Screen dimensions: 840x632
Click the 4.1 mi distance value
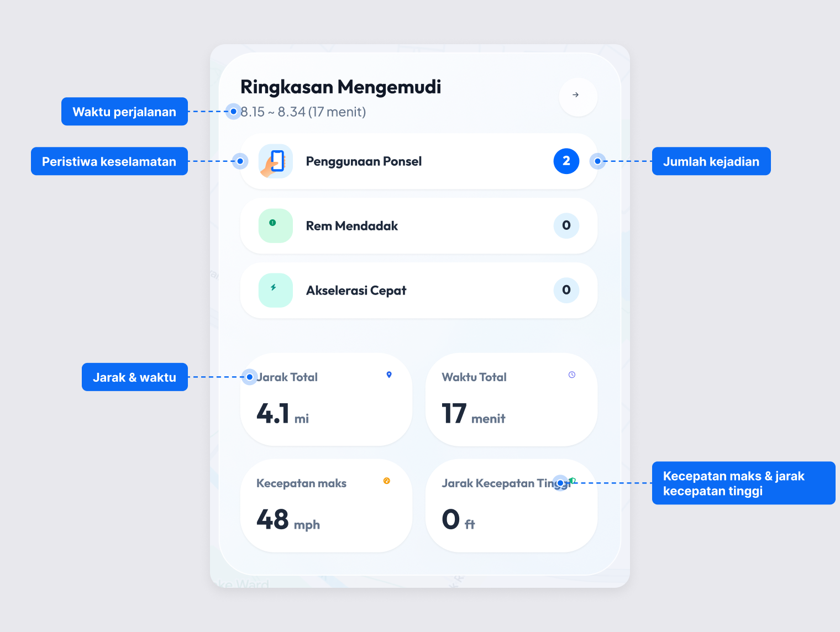click(282, 414)
